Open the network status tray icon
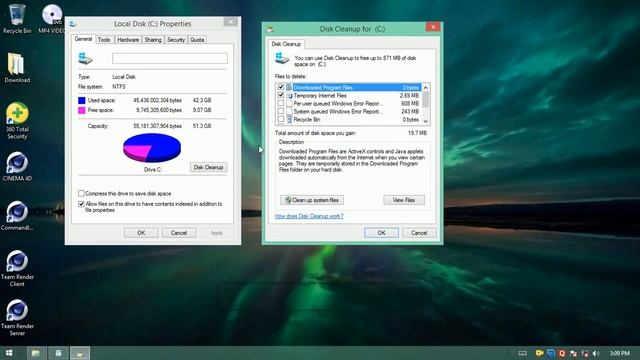Image resolution: width=640 pixels, height=360 pixels. [584, 353]
